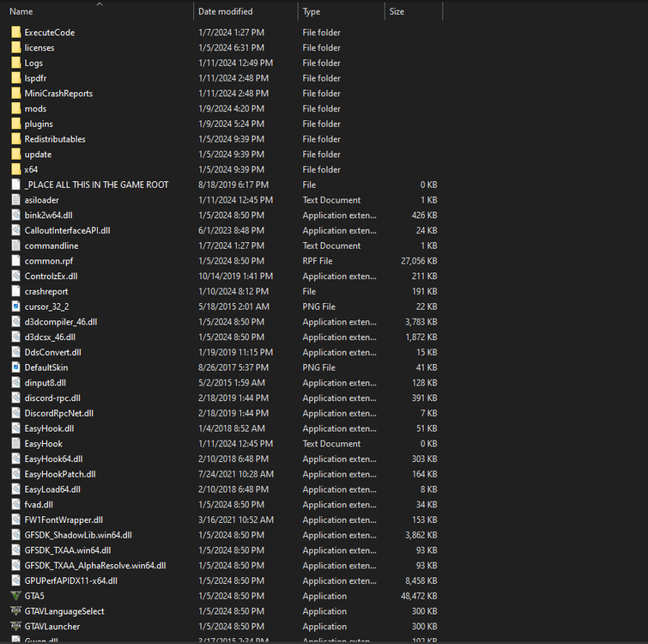
Task: Select the EasyHook.dll file name
Action: [49, 428]
